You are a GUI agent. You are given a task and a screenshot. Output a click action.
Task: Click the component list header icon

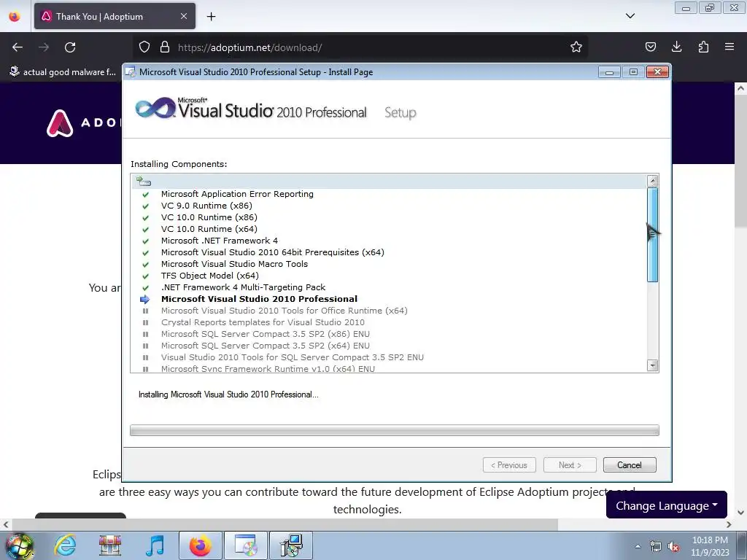click(144, 181)
